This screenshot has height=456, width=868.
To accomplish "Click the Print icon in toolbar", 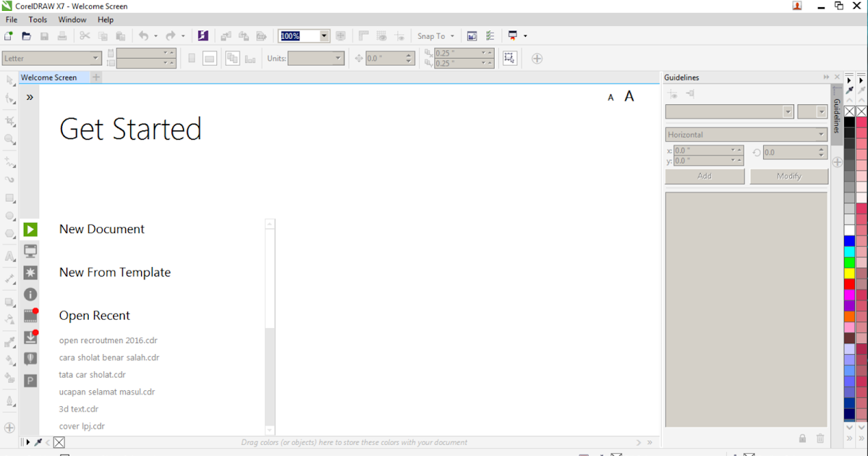I will (62, 35).
